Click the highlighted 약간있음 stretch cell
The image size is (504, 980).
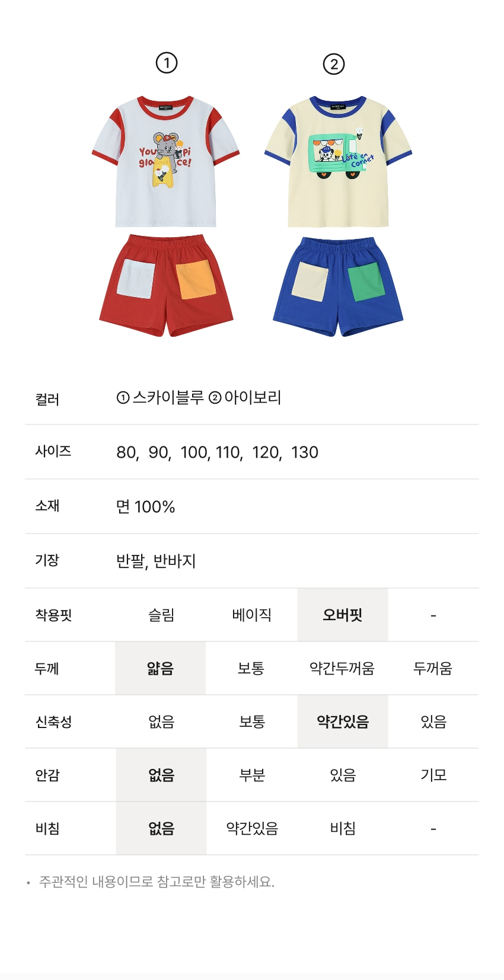[342, 722]
